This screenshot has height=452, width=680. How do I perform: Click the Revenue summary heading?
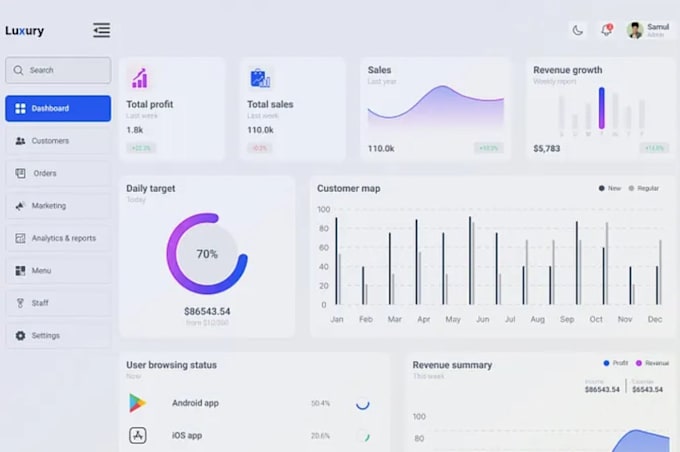[x=452, y=365]
